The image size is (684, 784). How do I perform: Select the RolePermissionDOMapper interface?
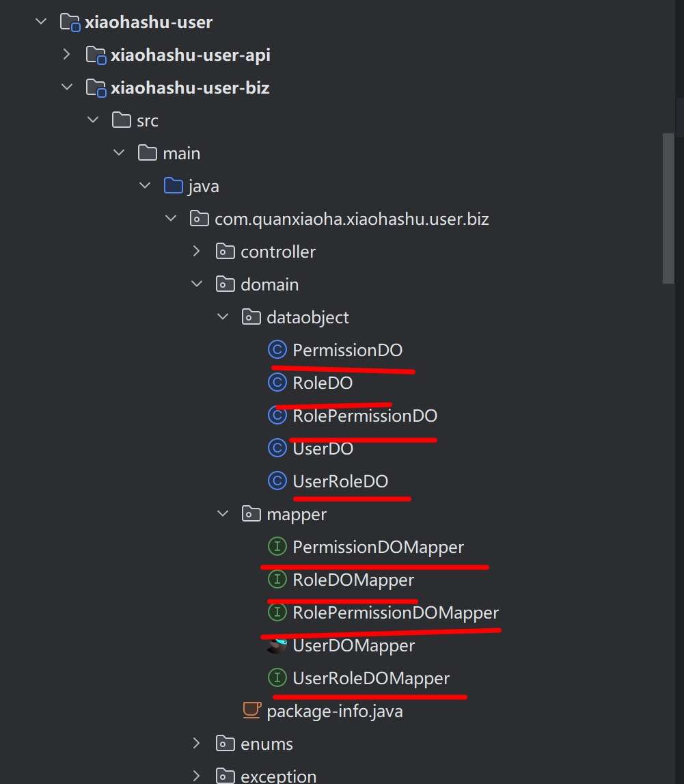tap(396, 613)
